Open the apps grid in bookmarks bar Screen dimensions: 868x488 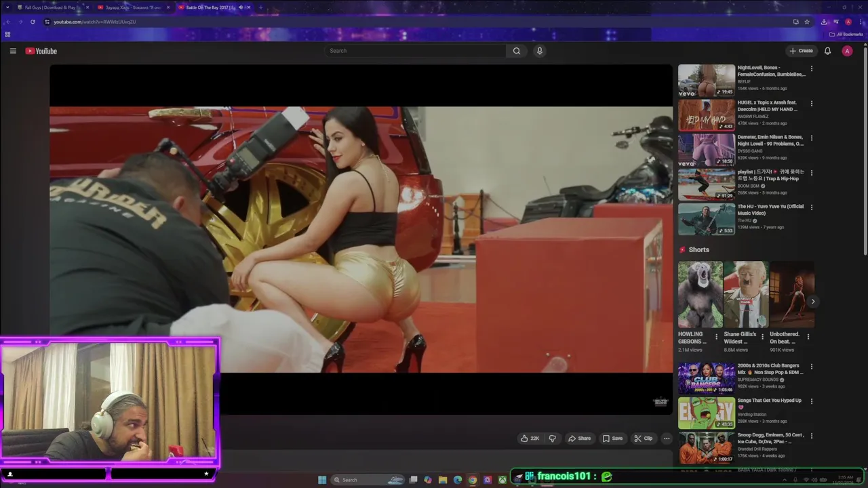click(x=7, y=34)
